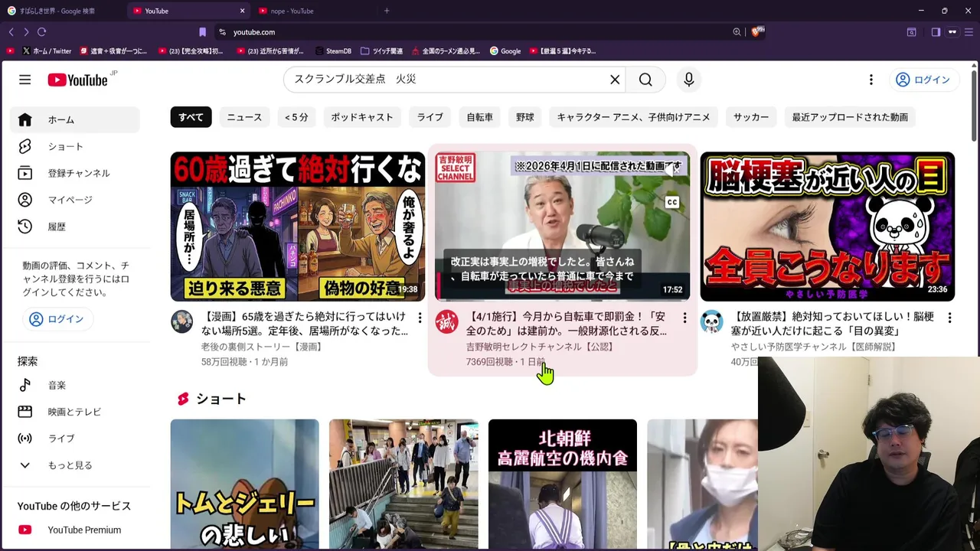Viewport: 980px width, 551px height.
Task: Open options menu for 【放置厳禁】 video
Action: tap(949, 318)
